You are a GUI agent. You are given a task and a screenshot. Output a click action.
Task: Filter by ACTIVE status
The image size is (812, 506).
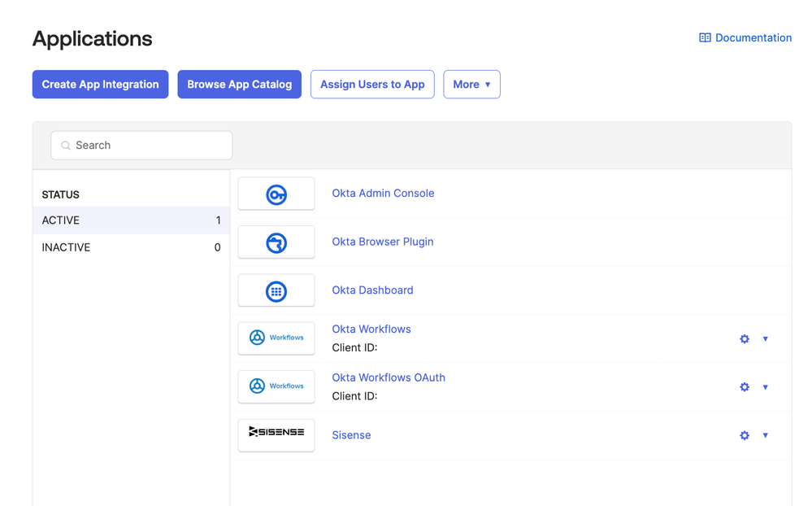[x=131, y=220]
